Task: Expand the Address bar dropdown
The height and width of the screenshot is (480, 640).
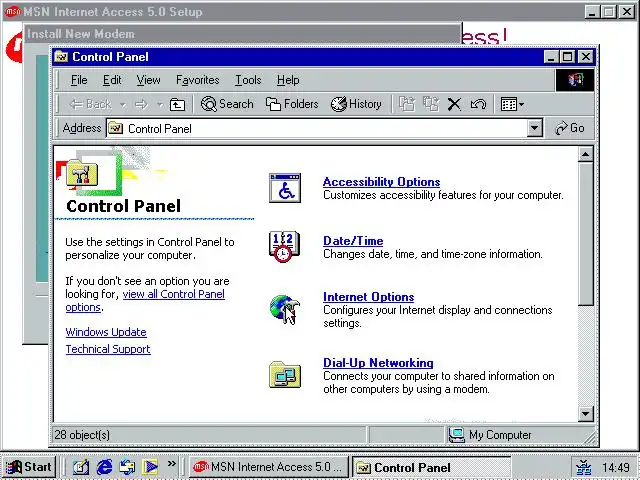Action: 534,128
